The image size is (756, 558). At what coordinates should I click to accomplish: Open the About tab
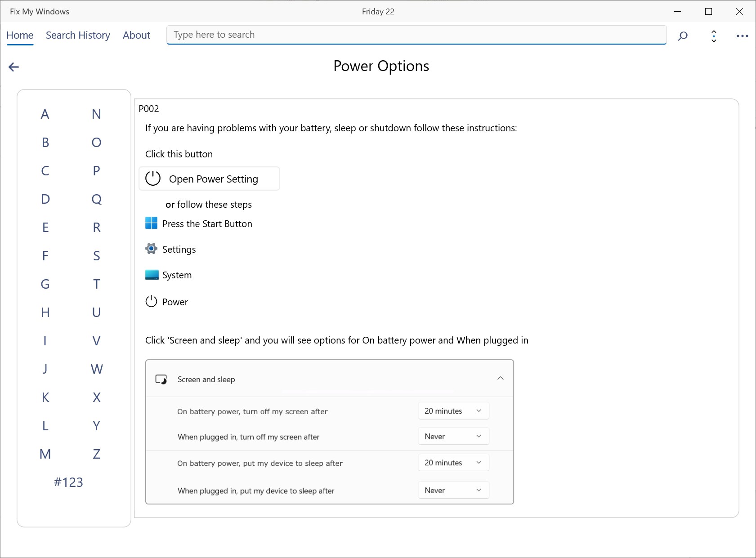click(136, 36)
